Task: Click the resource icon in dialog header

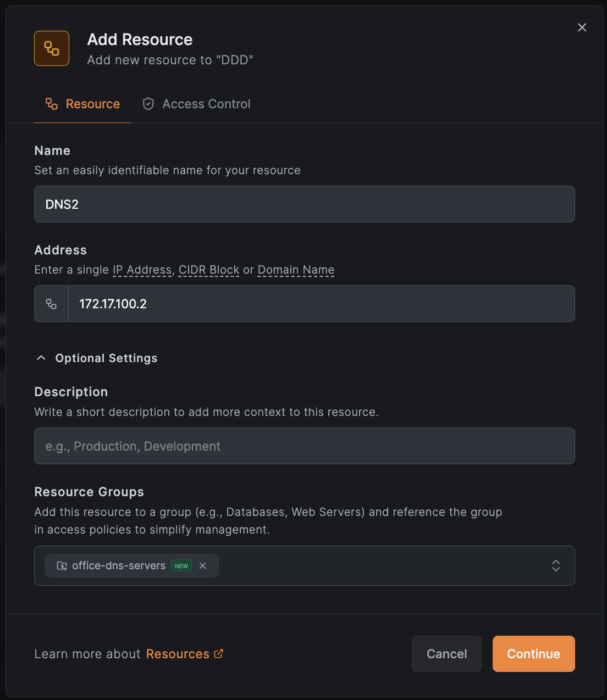Action: (52, 48)
